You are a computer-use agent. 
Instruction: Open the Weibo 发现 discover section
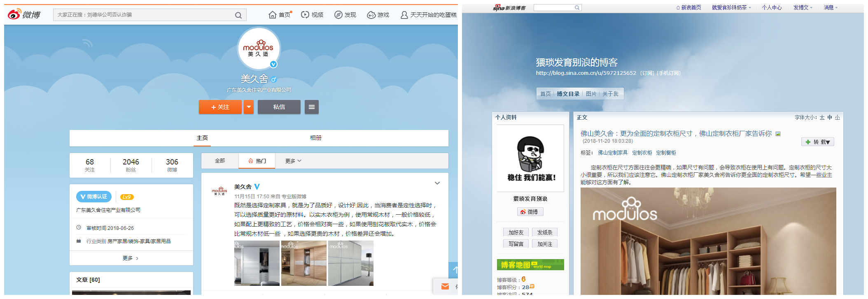pos(345,15)
